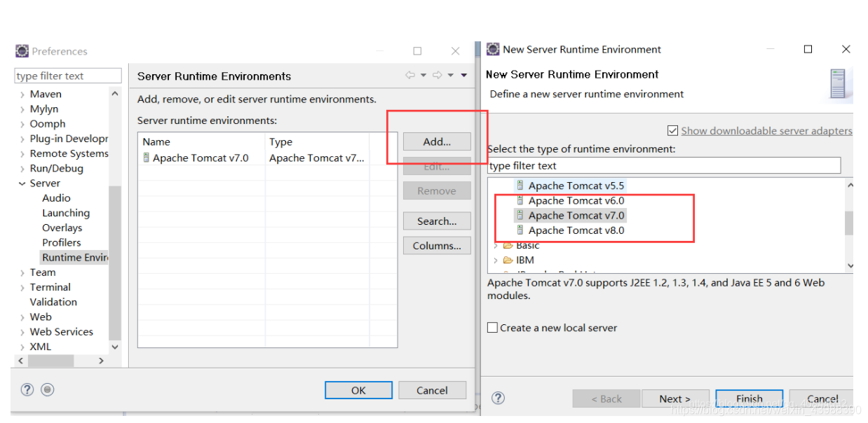The height and width of the screenshot is (423, 868).
Task: Expand the Web preferences node
Action: [x=22, y=317]
